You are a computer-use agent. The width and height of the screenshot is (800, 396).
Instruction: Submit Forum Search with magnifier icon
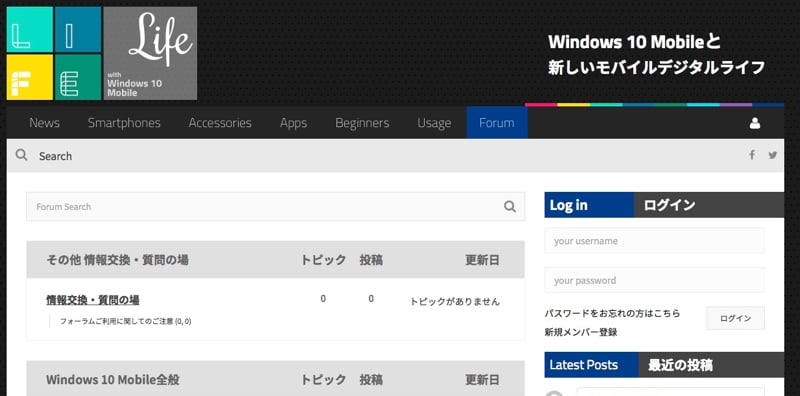pyautogui.click(x=510, y=207)
